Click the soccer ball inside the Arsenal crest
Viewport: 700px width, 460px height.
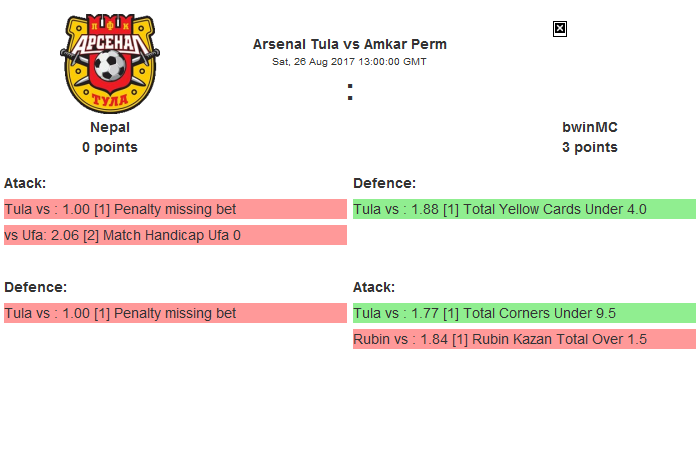tap(110, 68)
